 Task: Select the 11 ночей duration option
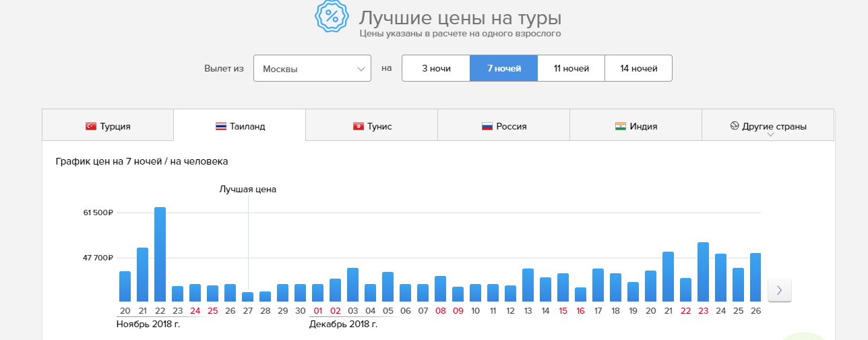[x=571, y=68]
